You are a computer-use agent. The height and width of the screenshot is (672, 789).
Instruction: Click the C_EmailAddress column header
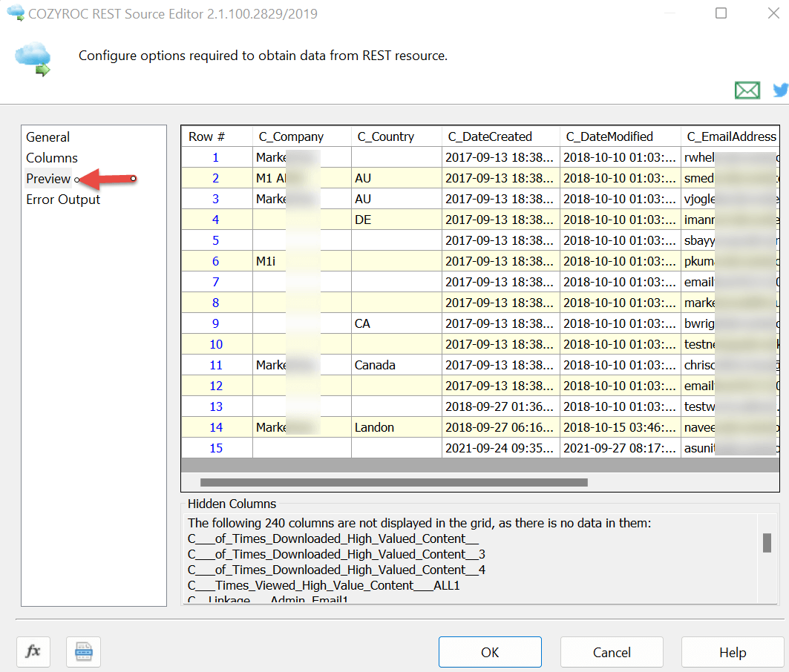click(730, 136)
